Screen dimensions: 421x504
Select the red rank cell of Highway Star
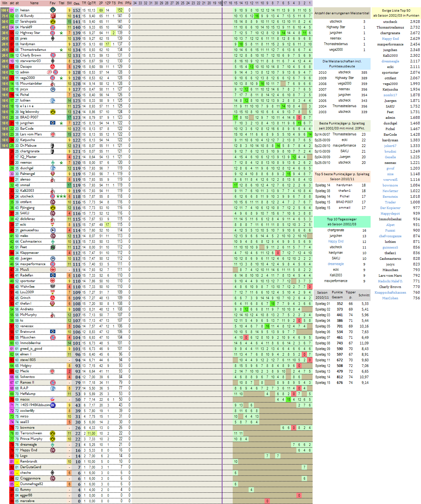click(11, 33)
